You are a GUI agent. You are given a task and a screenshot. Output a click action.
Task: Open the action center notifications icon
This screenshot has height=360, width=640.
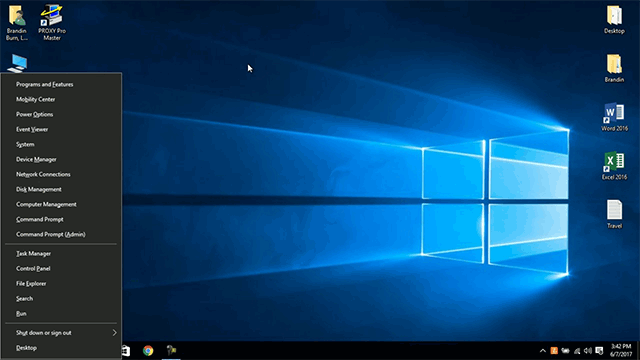coord(599,351)
